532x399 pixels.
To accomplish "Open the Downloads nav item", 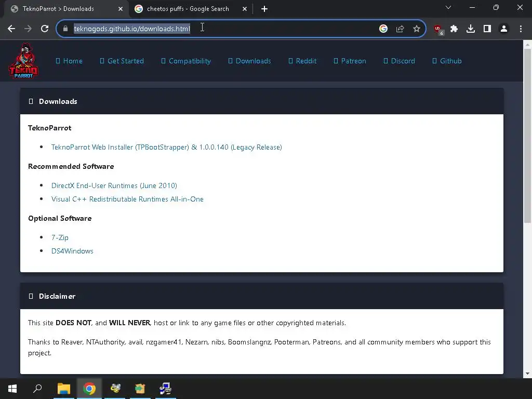I will [250, 61].
